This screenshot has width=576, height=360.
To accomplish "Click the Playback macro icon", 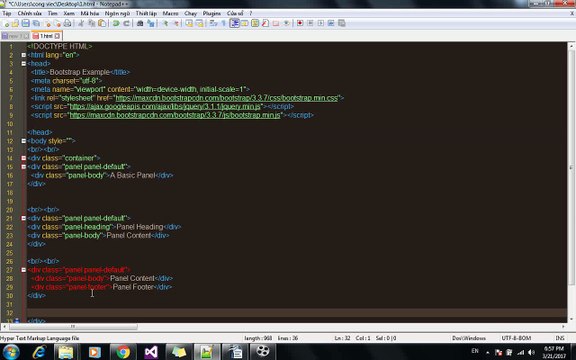I will coord(321,24).
